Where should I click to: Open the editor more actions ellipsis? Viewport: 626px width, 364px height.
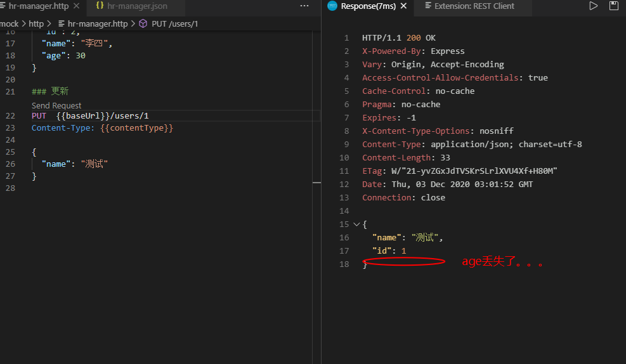click(x=304, y=6)
